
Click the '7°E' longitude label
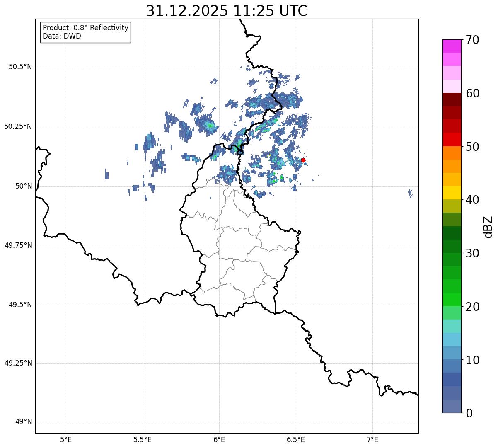(372, 439)
